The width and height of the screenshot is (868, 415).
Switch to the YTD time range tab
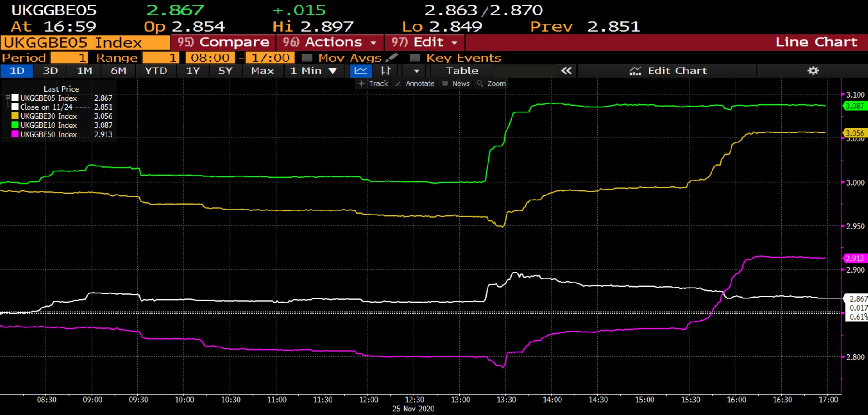pyautogui.click(x=156, y=71)
